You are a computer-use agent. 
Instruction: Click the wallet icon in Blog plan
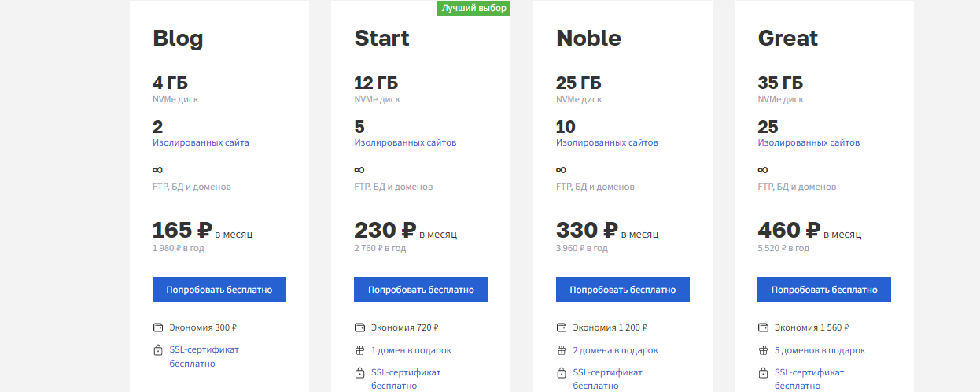[158, 327]
